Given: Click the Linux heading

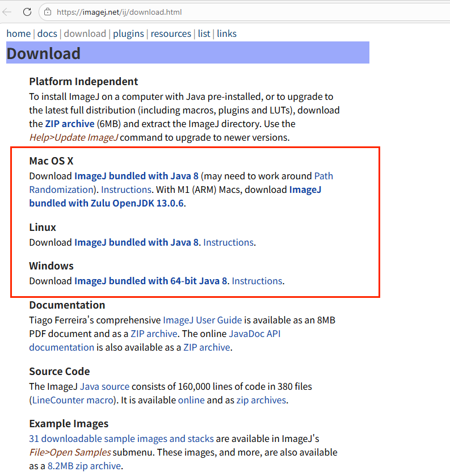Looking at the screenshot, I should [x=43, y=228].
